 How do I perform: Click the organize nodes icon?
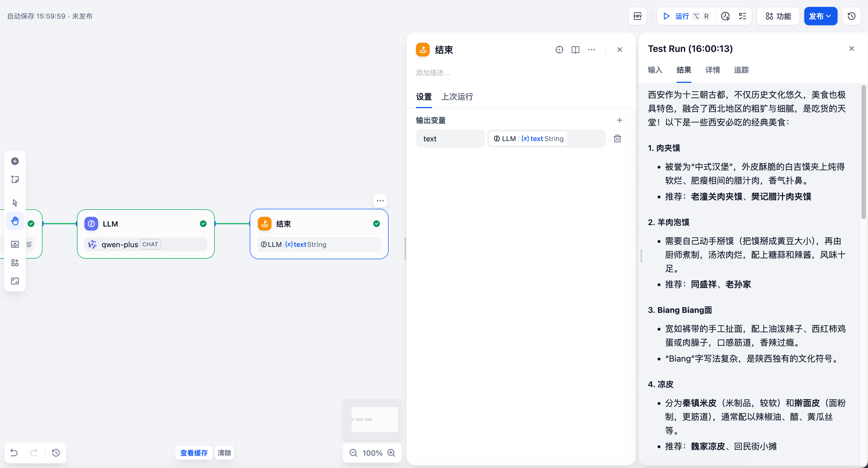15,263
